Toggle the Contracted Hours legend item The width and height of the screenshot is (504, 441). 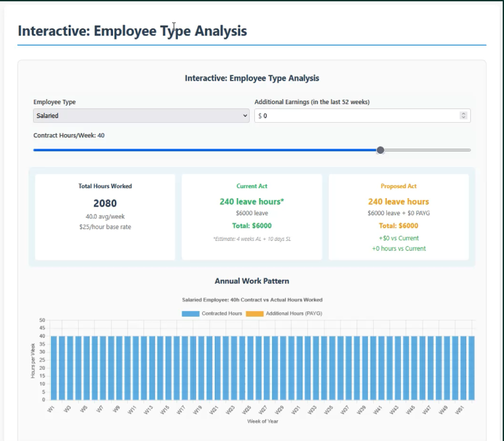tap(212, 314)
